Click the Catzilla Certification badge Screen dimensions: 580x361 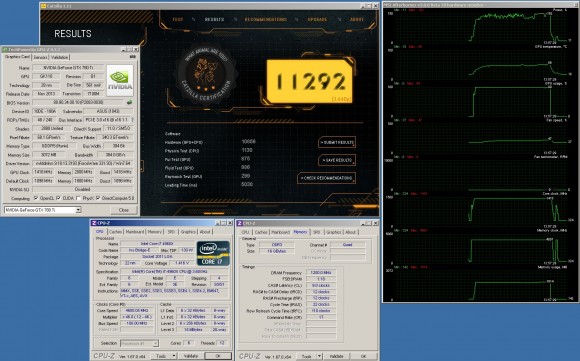(x=206, y=75)
